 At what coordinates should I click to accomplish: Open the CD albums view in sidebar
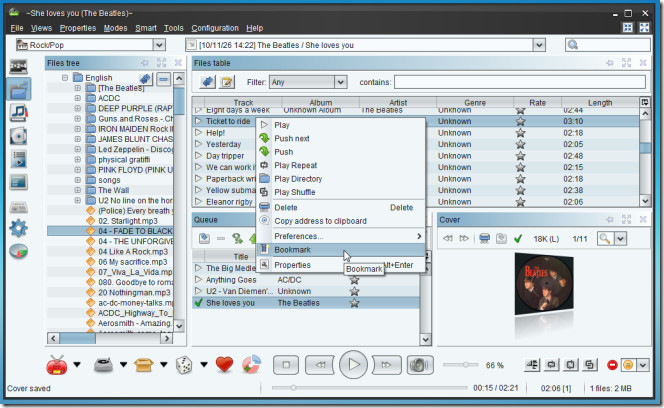coord(19,136)
